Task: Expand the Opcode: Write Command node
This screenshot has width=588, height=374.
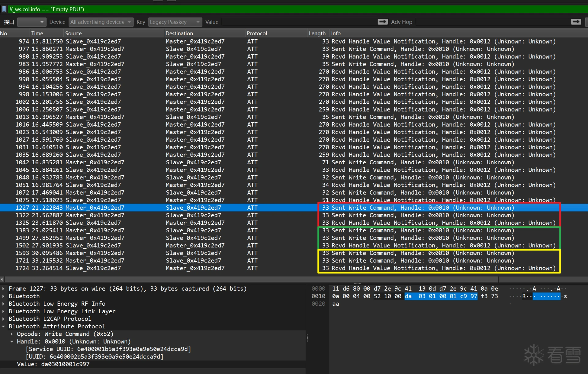Action: click(x=12, y=334)
